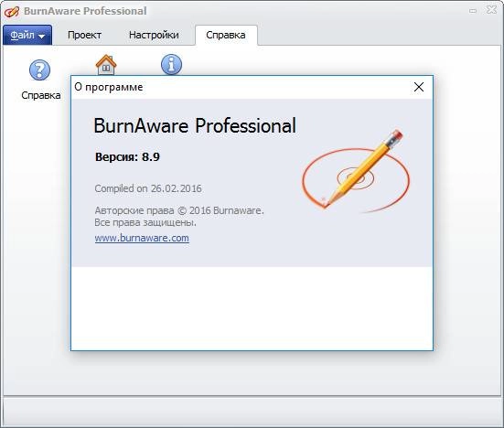The width and height of the screenshot is (504, 428).
Task: Click the BurnAware title bar app icon
Action: pos(12,12)
